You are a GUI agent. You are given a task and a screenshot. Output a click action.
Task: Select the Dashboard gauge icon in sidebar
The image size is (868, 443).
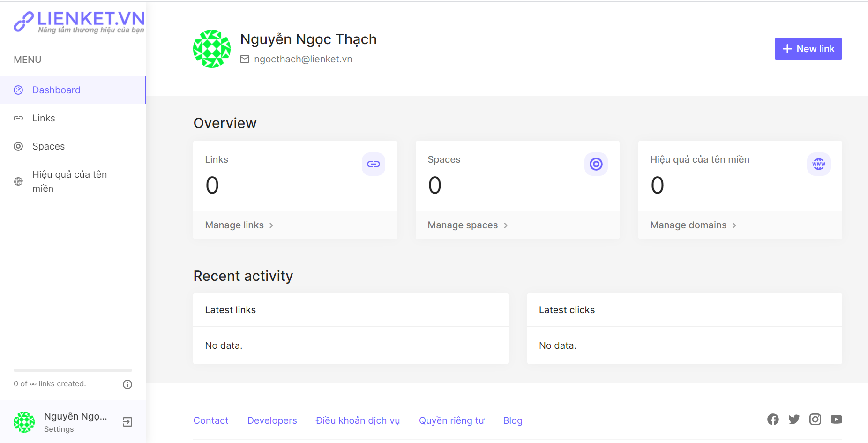[18, 90]
